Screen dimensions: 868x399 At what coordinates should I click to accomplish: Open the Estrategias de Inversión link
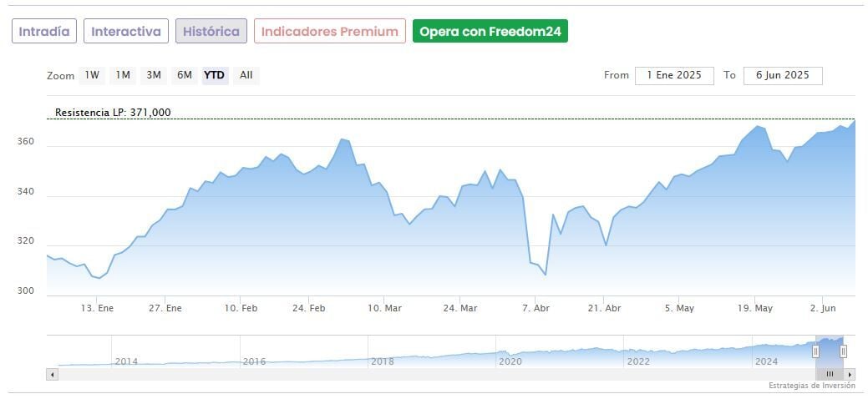[812, 386]
